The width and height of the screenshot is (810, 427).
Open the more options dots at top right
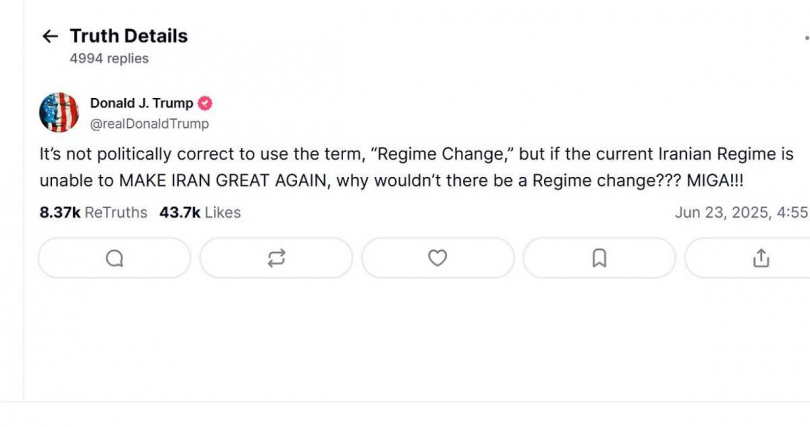tap(807, 38)
